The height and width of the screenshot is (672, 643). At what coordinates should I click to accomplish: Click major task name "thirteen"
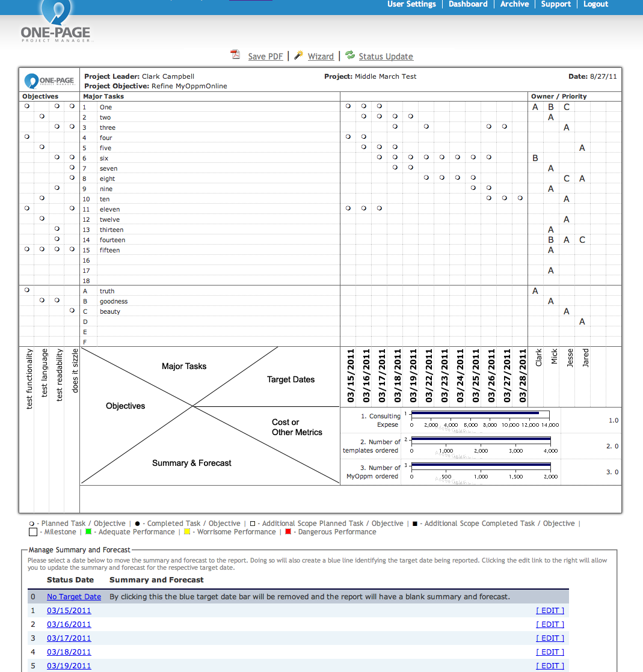[x=111, y=230]
